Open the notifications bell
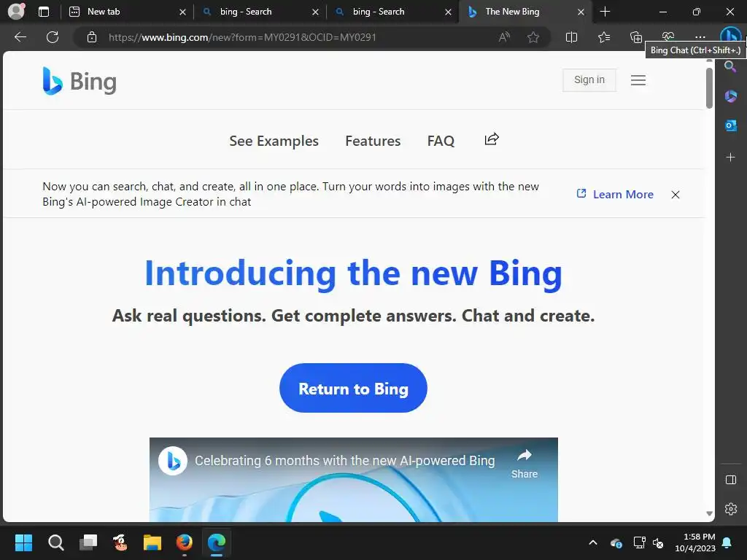The width and height of the screenshot is (747, 560). click(727, 542)
